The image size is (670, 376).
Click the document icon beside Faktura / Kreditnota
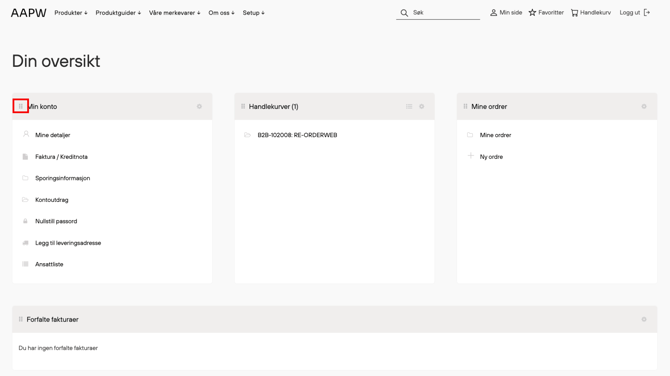[x=25, y=157]
